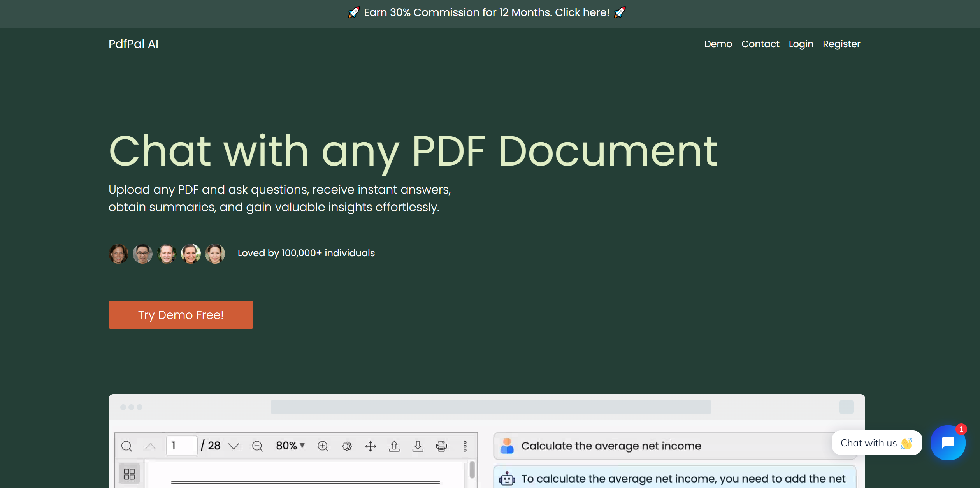Open the 80% zoom level dropdown
The width and height of the screenshot is (980, 488).
[290, 446]
